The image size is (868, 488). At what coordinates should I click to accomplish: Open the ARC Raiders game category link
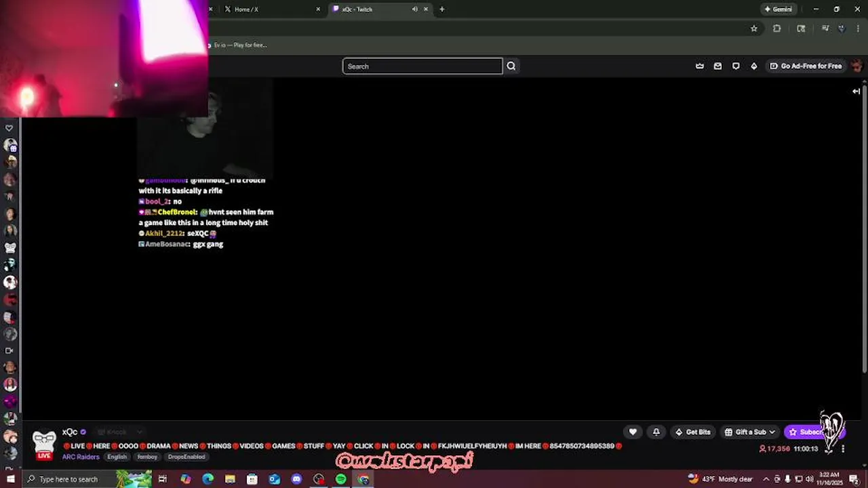(x=81, y=457)
